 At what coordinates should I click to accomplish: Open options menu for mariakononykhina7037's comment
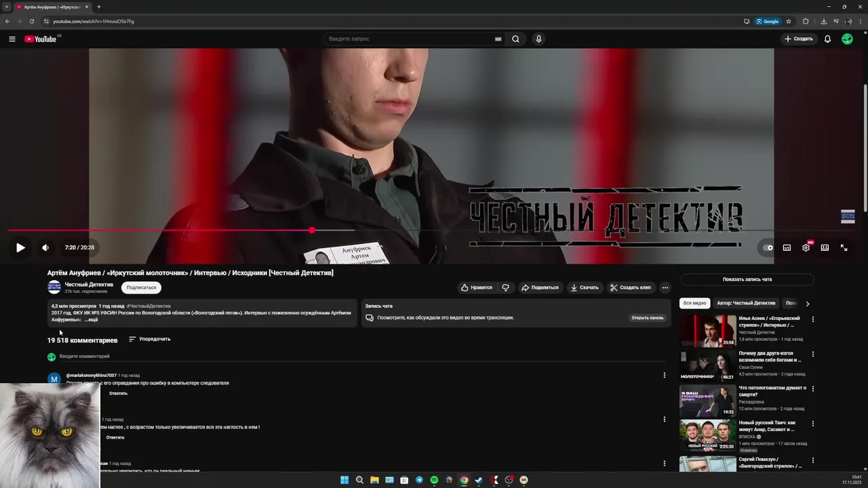[x=664, y=375]
